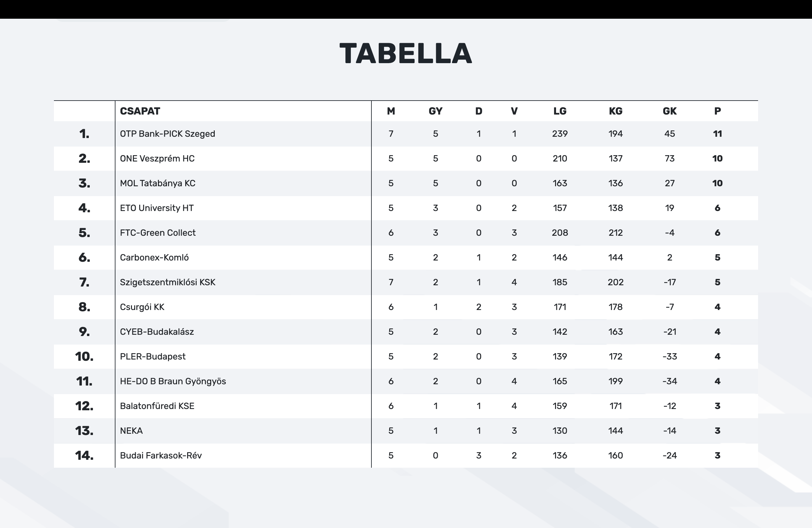Click the FTC-Green Collect team name
This screenshot has height=528, width=812.
click(x=158, y=233)
